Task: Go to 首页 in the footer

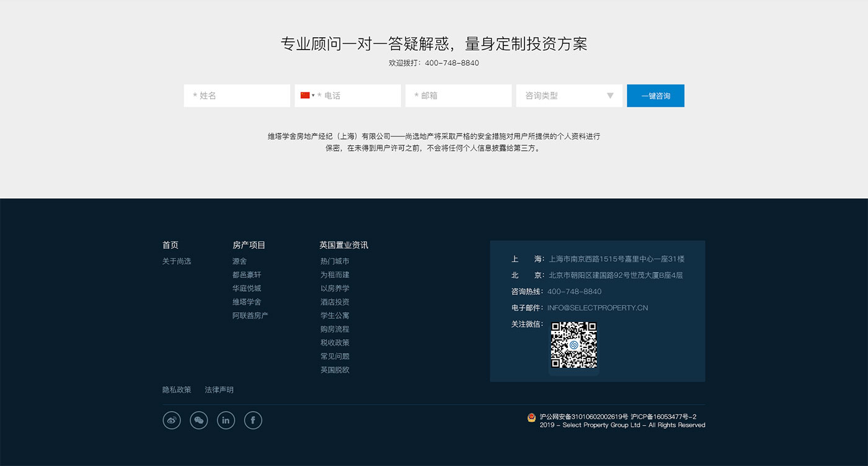Action: click(170, 245)
